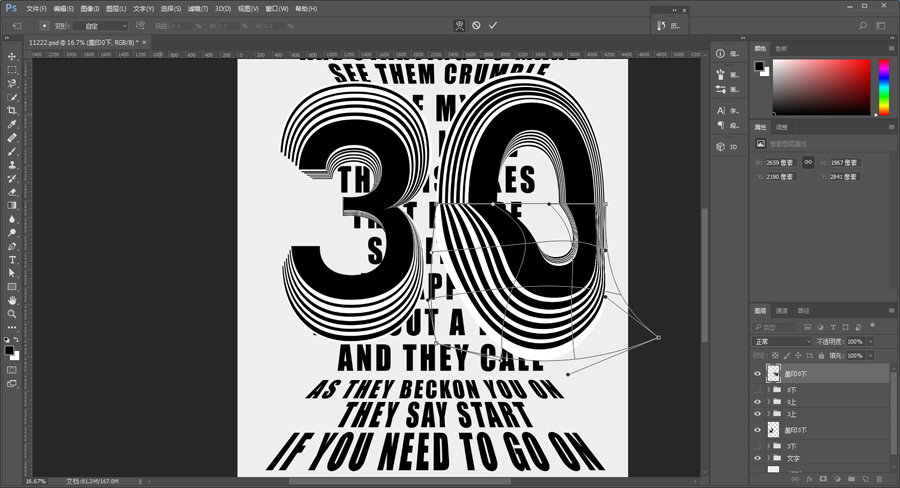Select the Horizontal Type tool

click(x=11, y=260)
